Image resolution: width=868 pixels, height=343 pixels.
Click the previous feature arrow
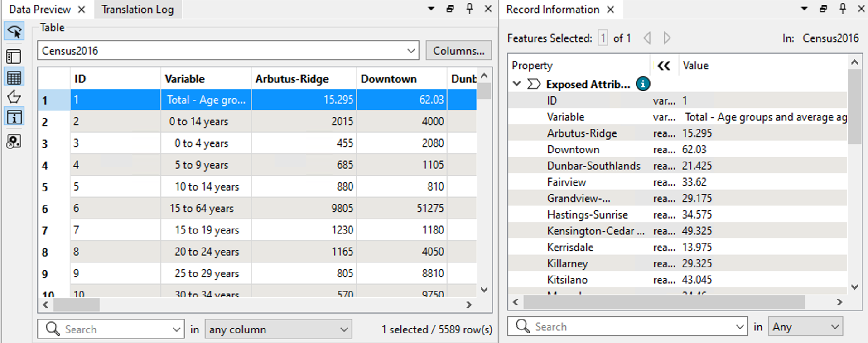pyautogui.click(x=647, y=38)
